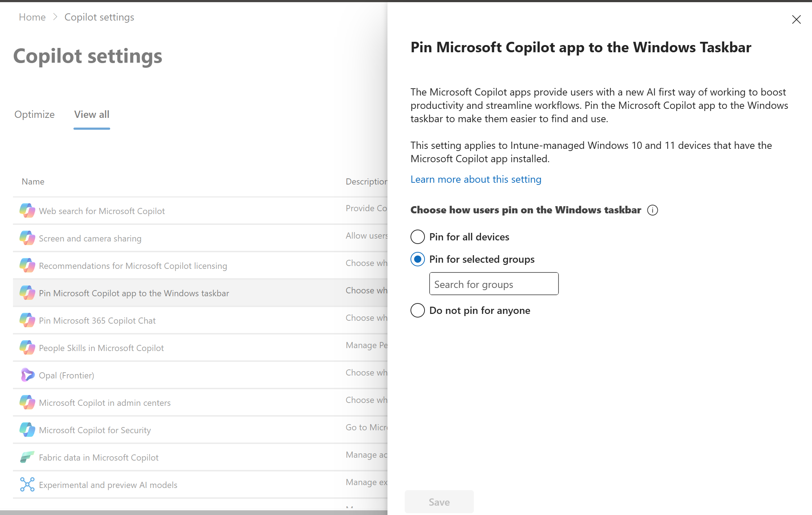The width and height of the screenshot is (812, 515).
Task: Open Experimental and preview AI models
Action: coord(108,485)
